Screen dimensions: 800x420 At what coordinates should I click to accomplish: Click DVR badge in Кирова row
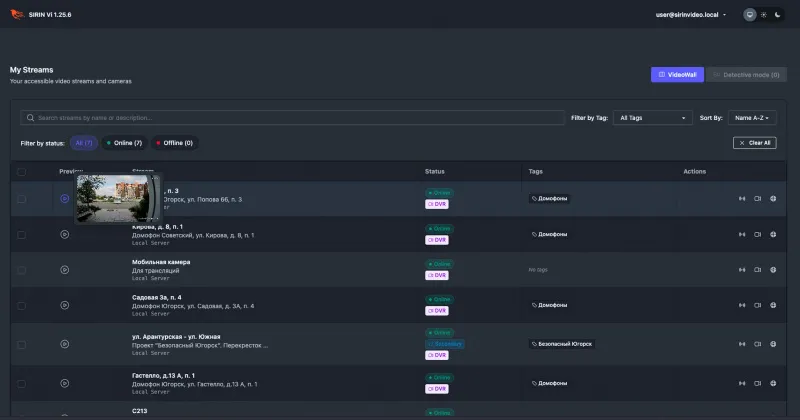(437, 240)
